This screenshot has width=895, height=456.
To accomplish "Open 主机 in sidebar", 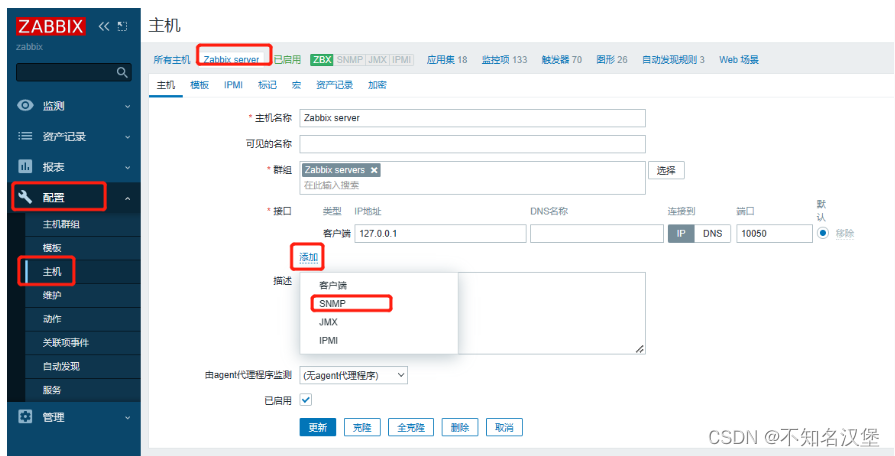I will pos(52,272).
